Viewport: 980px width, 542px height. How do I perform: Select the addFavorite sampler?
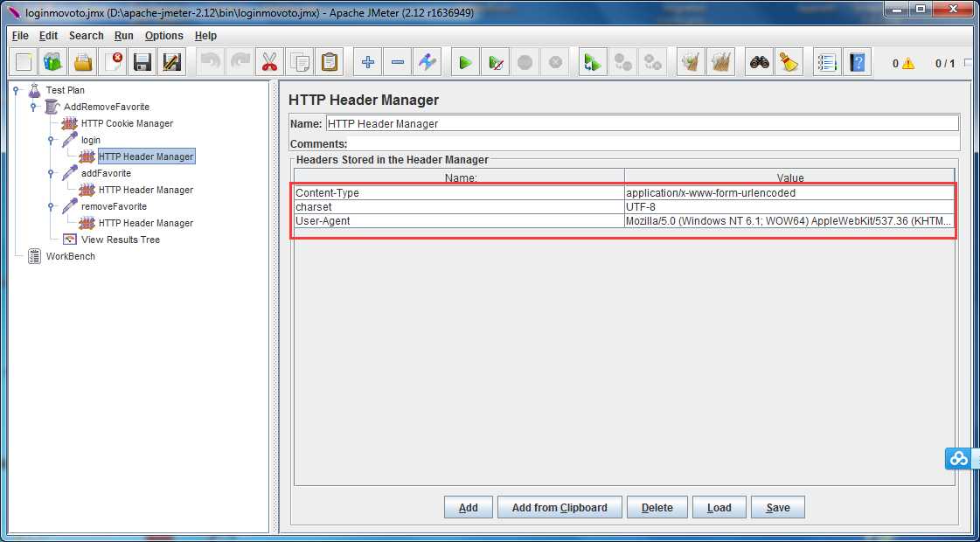point(106,173)
